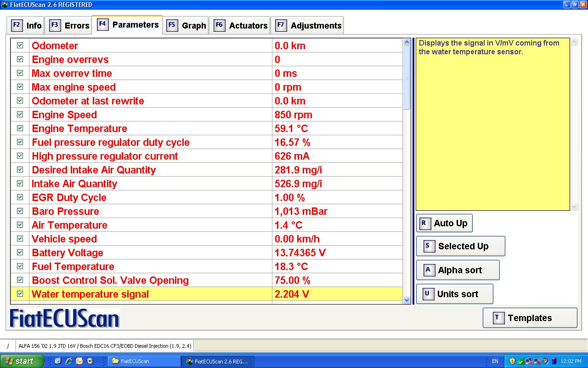
Task: Click the parameter list scrollbar thumb
Action: click(x=407, y=78)
